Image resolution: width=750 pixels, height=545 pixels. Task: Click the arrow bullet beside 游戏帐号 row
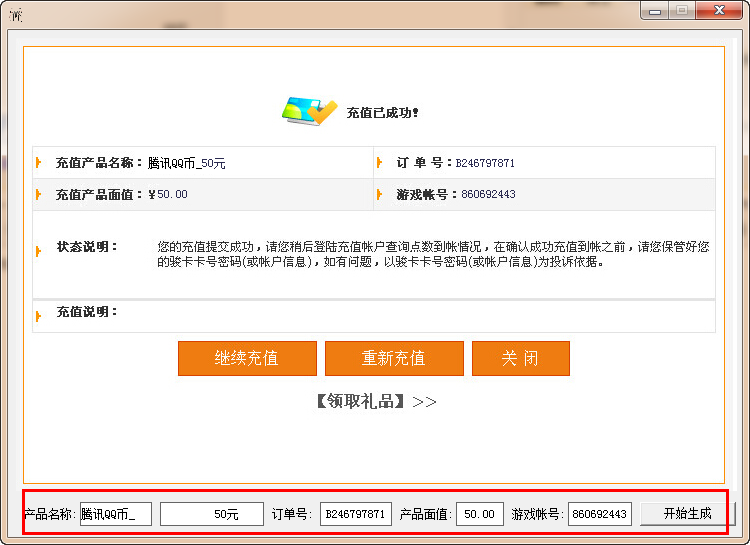point(379,194)
